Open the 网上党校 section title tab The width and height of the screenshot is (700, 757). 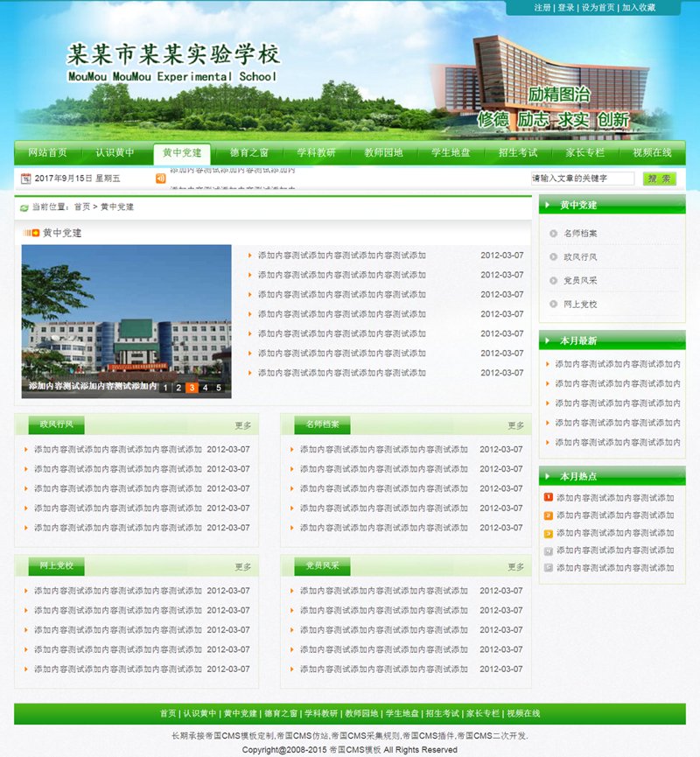[x=57, y=566]
